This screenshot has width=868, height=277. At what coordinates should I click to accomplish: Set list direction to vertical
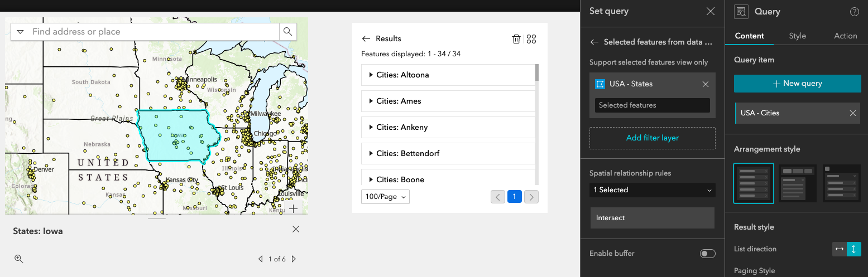pyautogui.click(x=853, y=249)
